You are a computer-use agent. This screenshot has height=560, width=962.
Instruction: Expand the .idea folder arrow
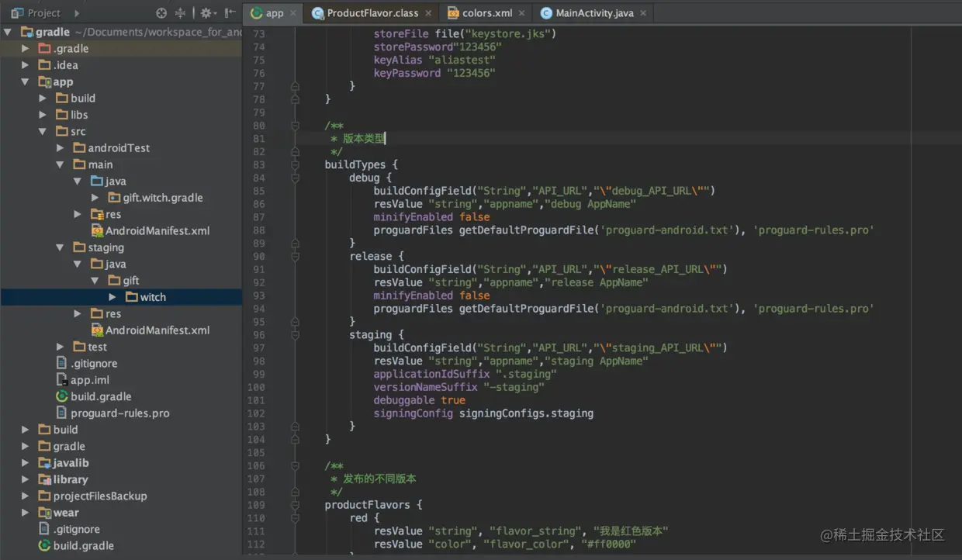[26, 65]
